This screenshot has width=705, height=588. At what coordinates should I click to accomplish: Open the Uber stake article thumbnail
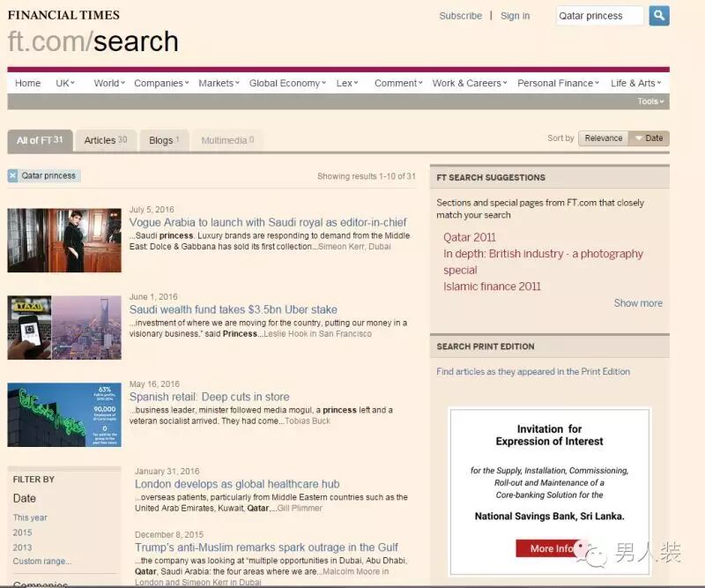click(64, 328)
